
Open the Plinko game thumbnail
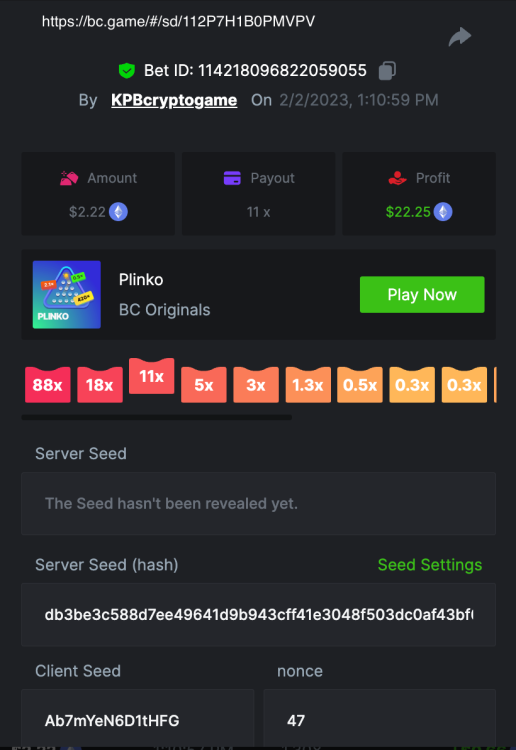pyautogui.click(x=66, y=295)
